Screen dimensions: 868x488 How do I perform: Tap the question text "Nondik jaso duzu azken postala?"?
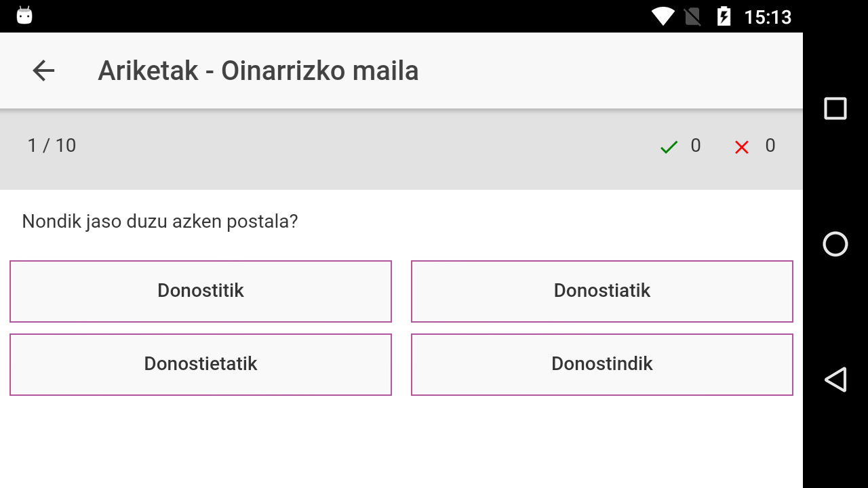pos(160,222)
